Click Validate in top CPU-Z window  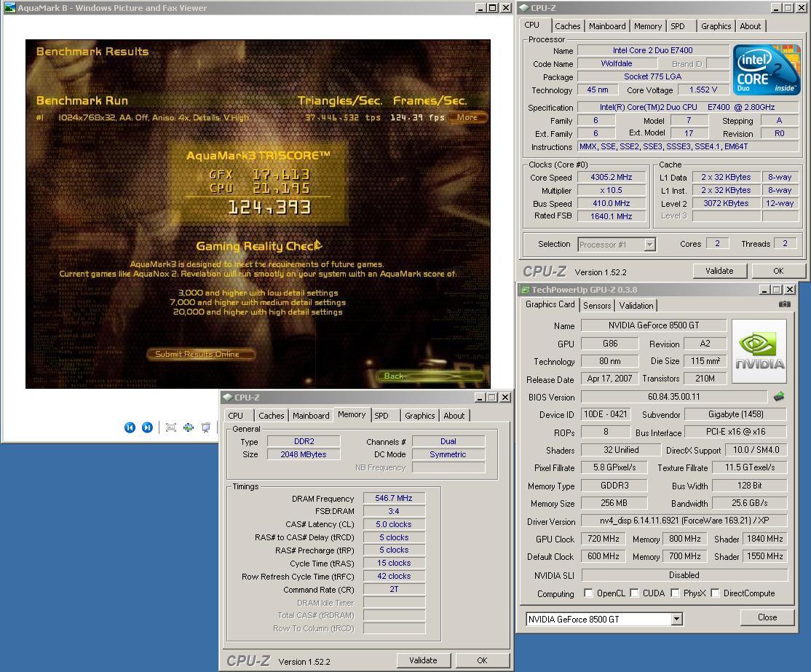(x=719, y=271)
